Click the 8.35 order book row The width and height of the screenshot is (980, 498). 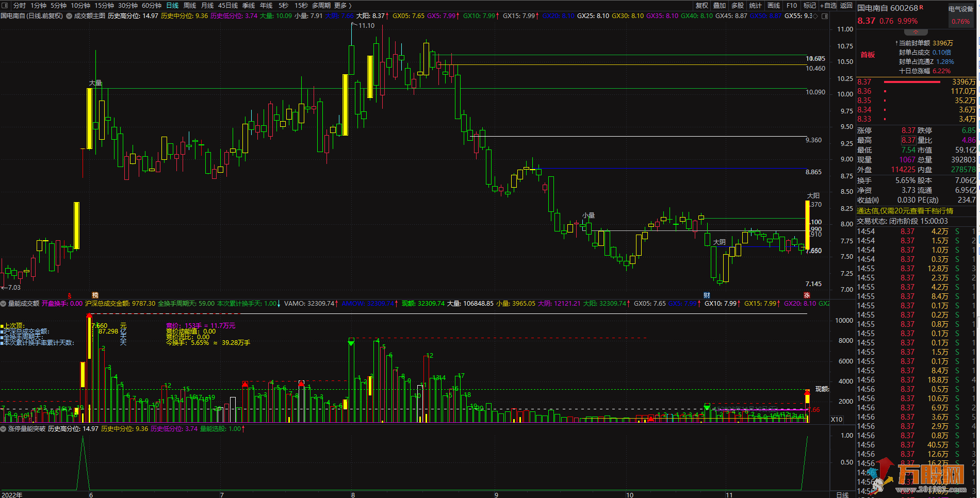[x=916, y=101]
